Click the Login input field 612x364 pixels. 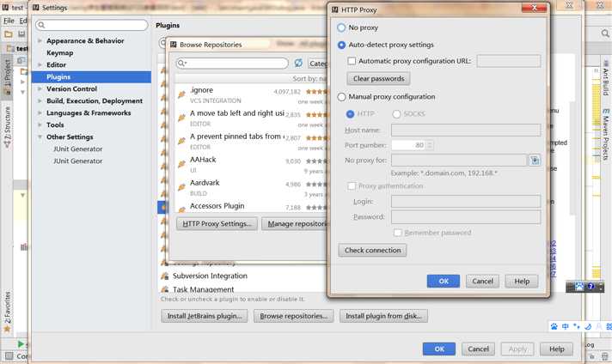point(466,202)
